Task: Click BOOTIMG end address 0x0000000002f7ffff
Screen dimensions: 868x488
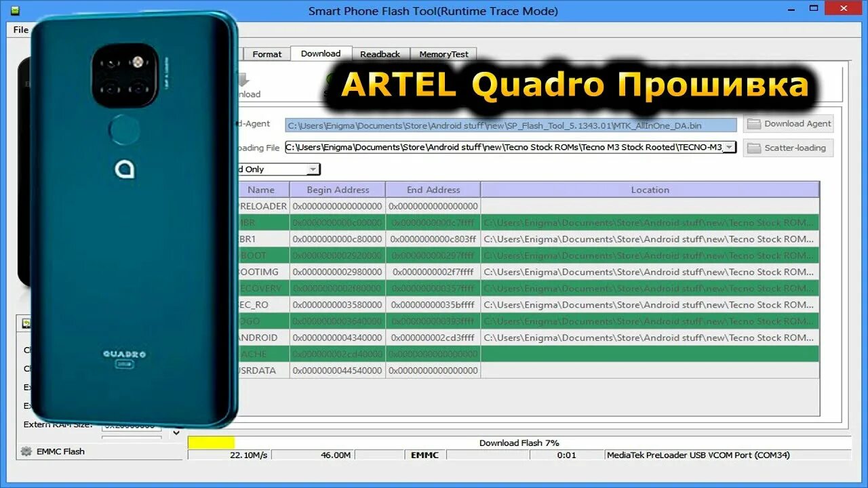Action: point(433,272)
